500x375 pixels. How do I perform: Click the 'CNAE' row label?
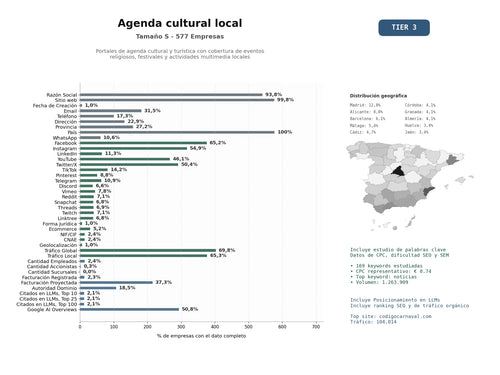pos(70,240)
